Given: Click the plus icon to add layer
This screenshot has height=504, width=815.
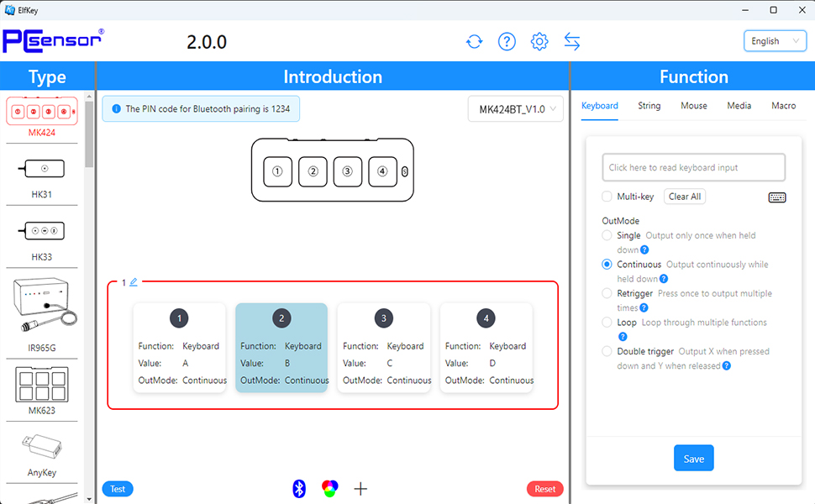Looking at the screenshot, I should point(360,489).
